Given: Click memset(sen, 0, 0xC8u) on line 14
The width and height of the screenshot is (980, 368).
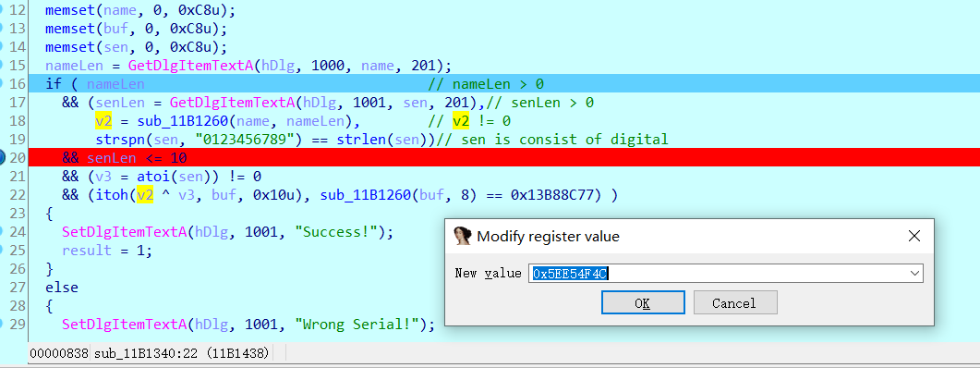Looking at the screenshot, I should click(x=137, y=47).
